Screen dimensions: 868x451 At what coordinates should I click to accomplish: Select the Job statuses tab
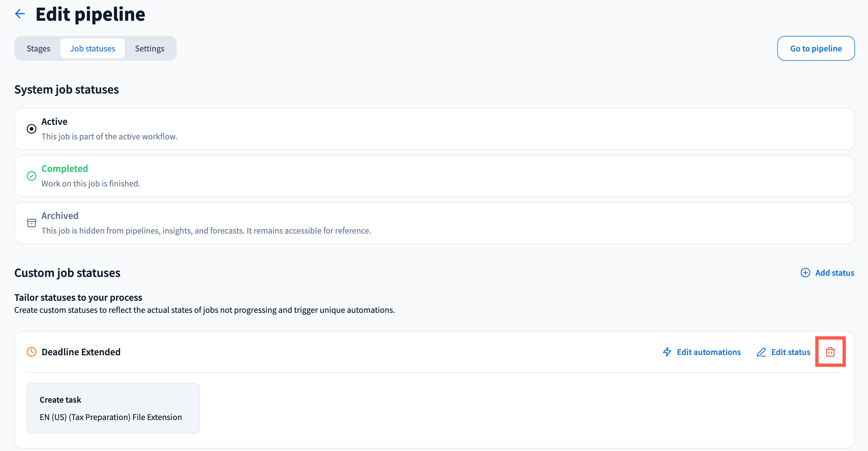93,49
